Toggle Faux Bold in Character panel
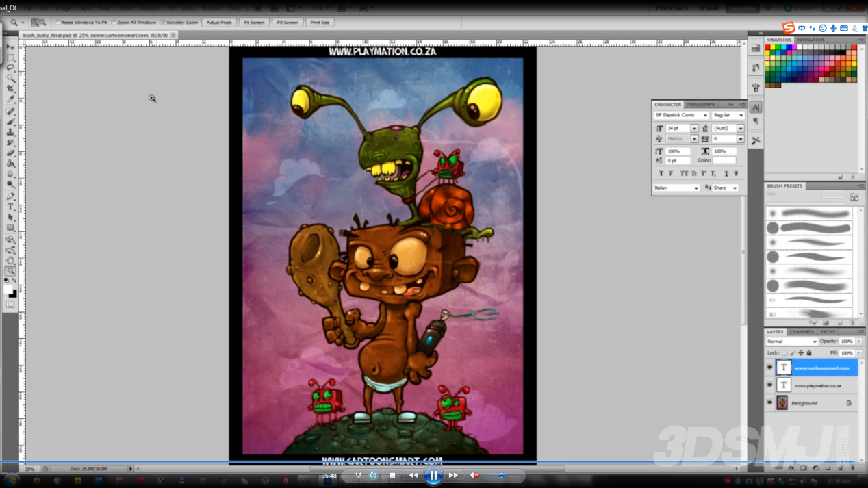This screenshot has width=868, height=488. coord(661,174)
